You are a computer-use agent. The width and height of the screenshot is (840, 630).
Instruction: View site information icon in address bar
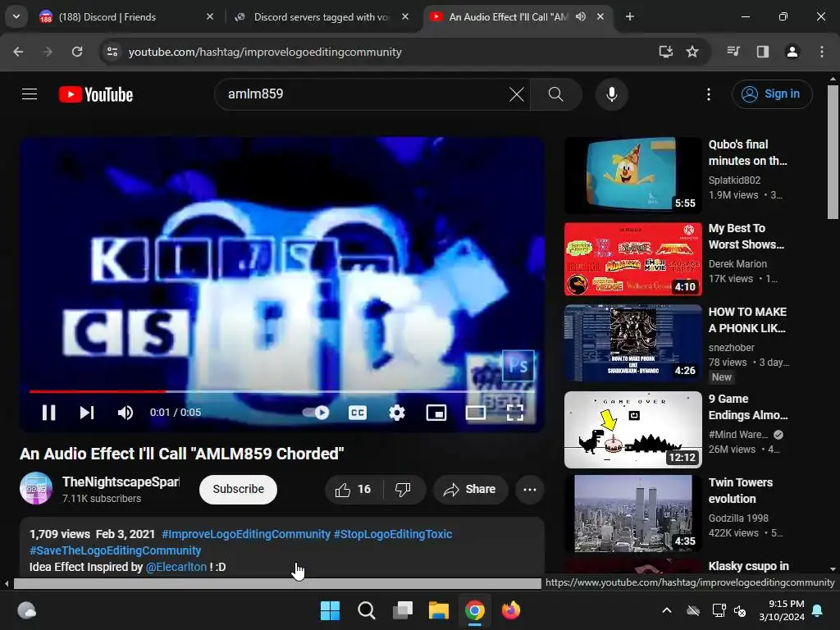tap(112, 52)
